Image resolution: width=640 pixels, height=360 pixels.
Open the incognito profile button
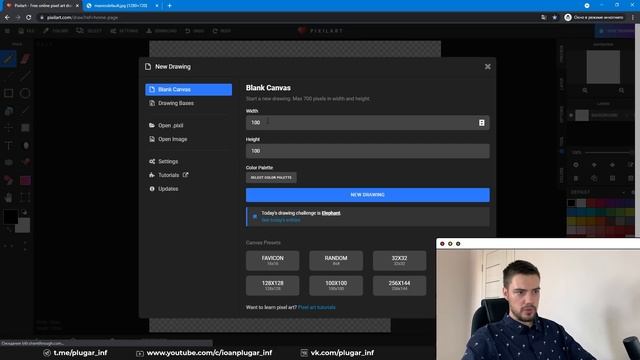point(594,18)
